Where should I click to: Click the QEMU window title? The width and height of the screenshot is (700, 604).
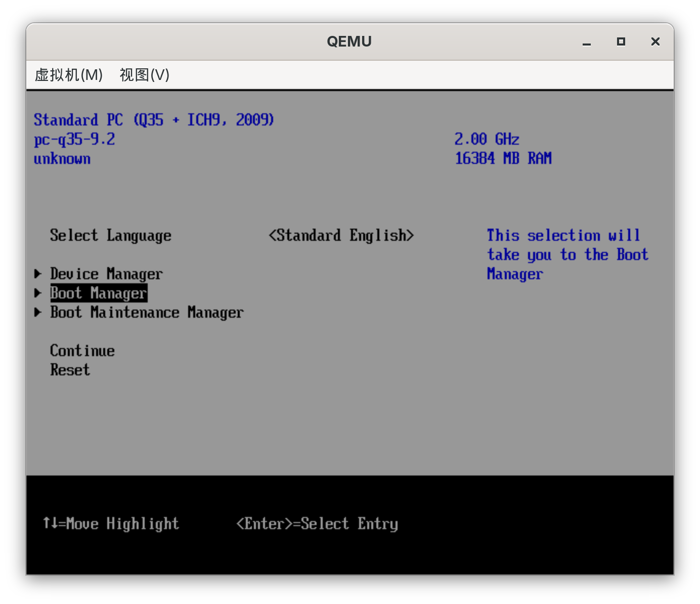(349, 41)
